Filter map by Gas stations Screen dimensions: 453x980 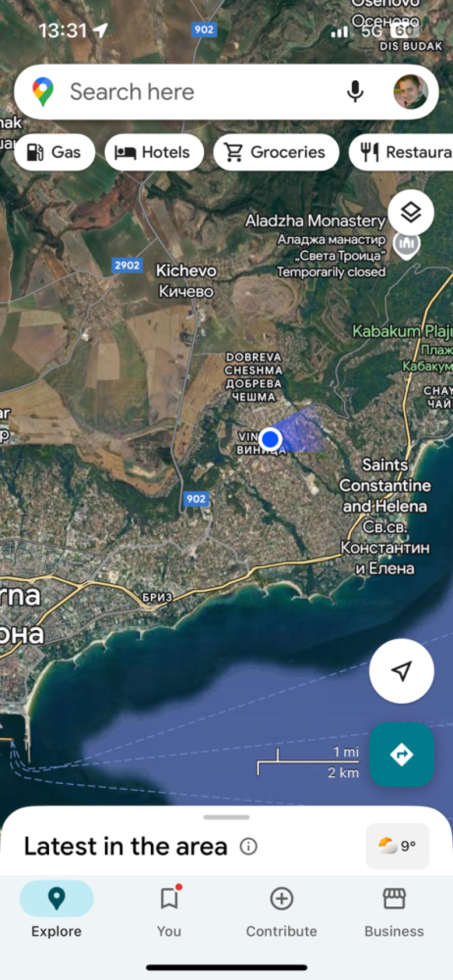point(54,152)
